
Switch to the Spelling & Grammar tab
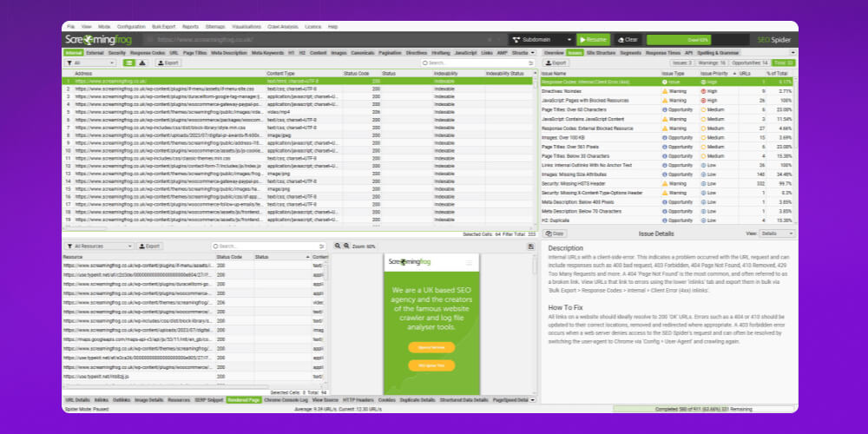[718, 53]
